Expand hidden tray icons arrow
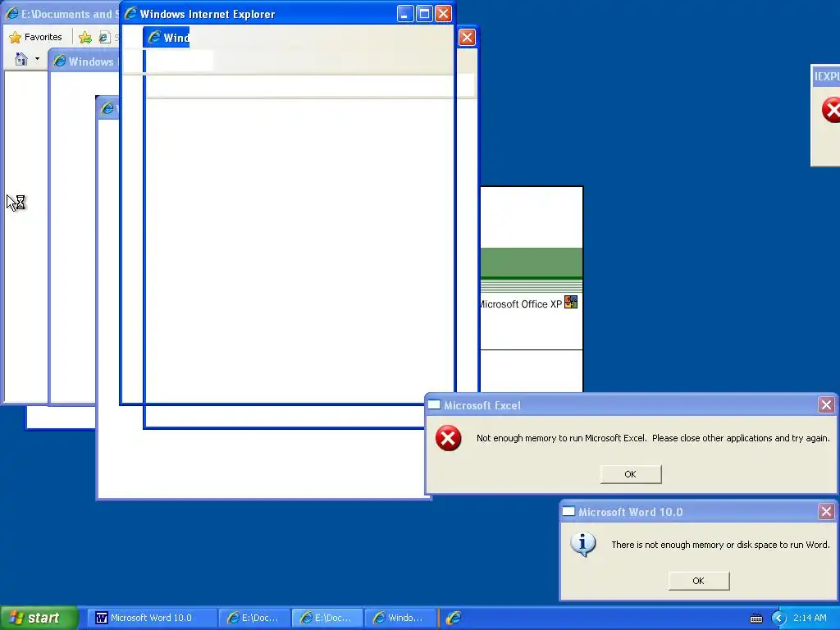The width and height of the screenshot is (840, 630). tap(778, 619)
